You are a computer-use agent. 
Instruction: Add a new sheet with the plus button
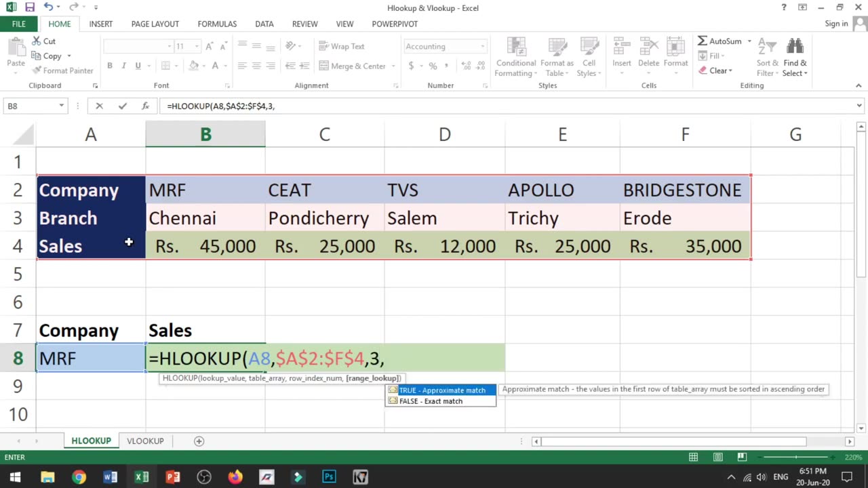[x=199, y=441]
